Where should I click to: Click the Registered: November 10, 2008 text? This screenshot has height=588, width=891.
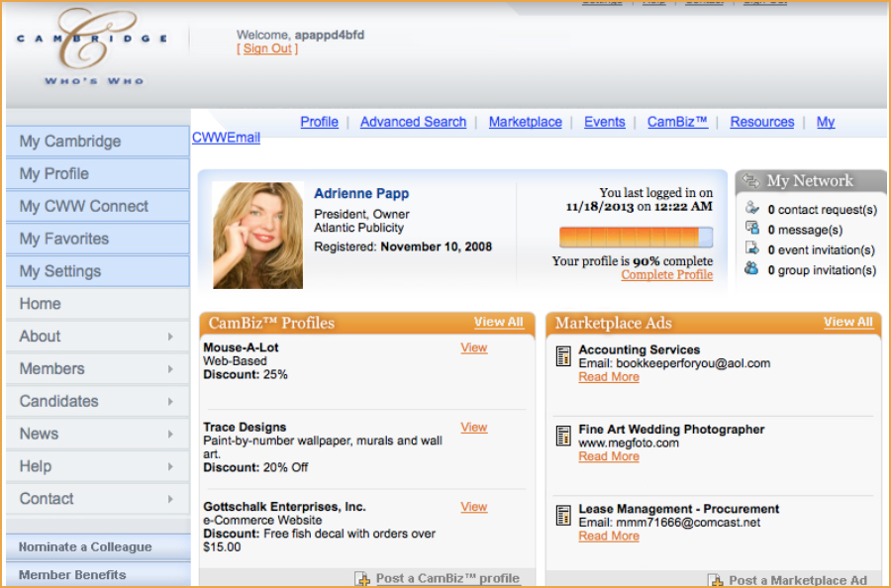[403, 247]
